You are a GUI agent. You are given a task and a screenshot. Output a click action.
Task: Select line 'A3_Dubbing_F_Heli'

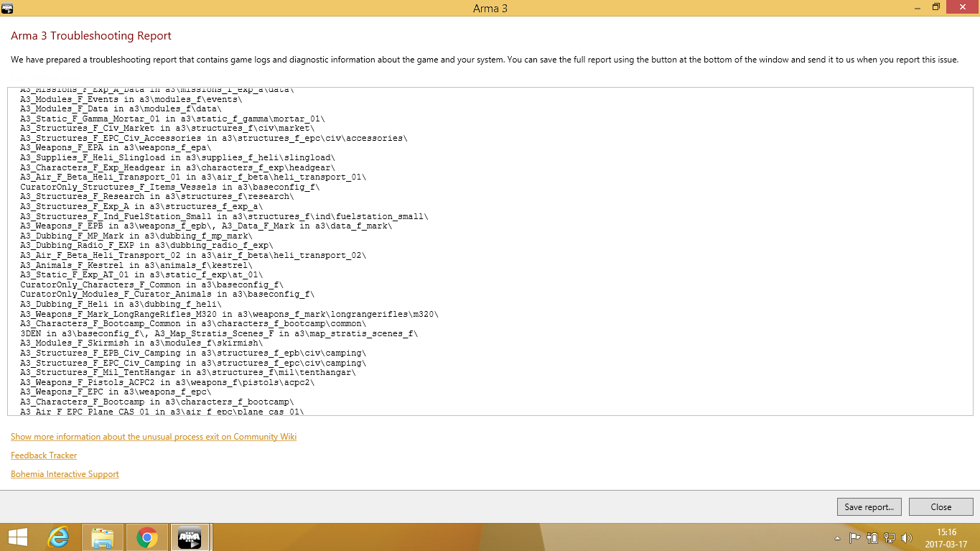122,304
